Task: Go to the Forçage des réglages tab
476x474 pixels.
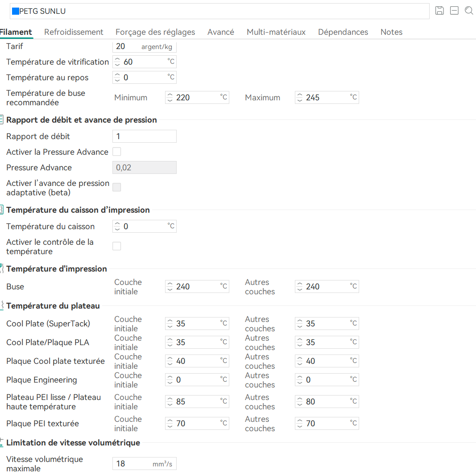Action: click(x=155, y=32)
